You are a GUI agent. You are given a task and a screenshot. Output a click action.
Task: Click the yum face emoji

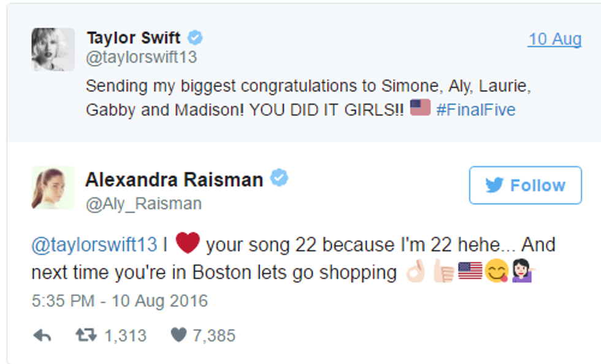click(x=497, y=272)
